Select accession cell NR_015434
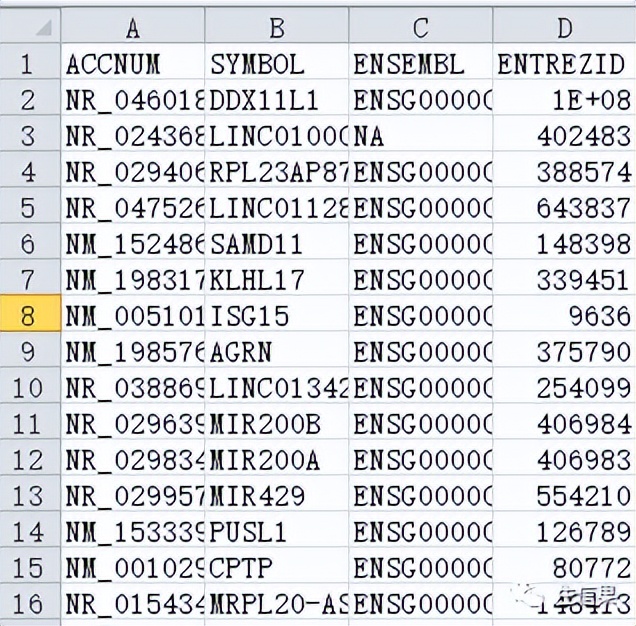Image resolution: width=636 pixels, height=626 pixels. click(x=133, y=602)
